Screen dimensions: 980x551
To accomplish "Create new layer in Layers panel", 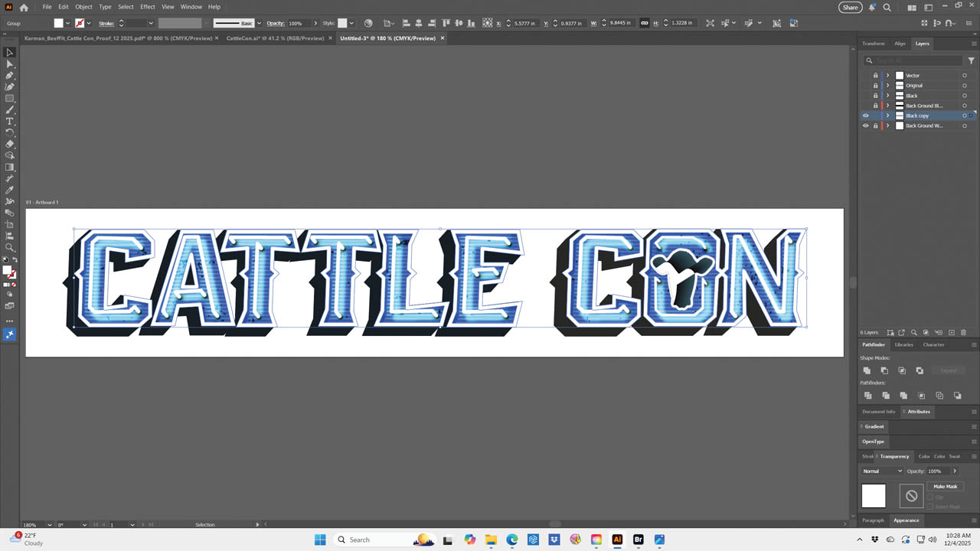I will pyautogui.click(x=952, y=333).
